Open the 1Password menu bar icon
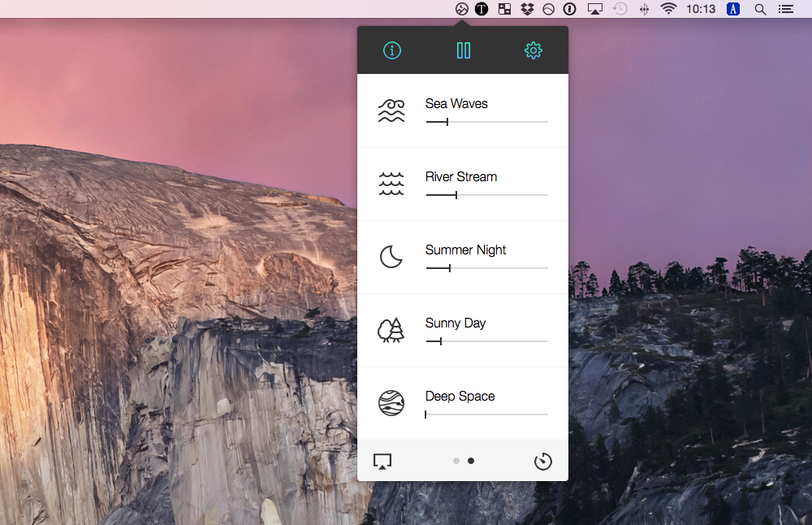 point(570,9)
